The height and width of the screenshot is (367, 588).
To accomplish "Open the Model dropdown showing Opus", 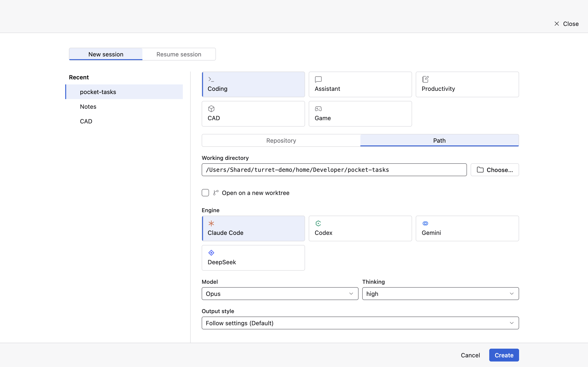I will (x=280, y=294).
